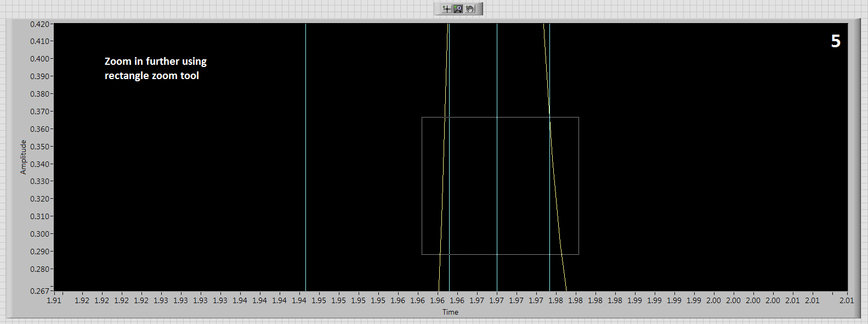Click the 0.330 amplitude scale value
Image resolution: width=868 pixels, height=324 pixels.
click(39, 181)
